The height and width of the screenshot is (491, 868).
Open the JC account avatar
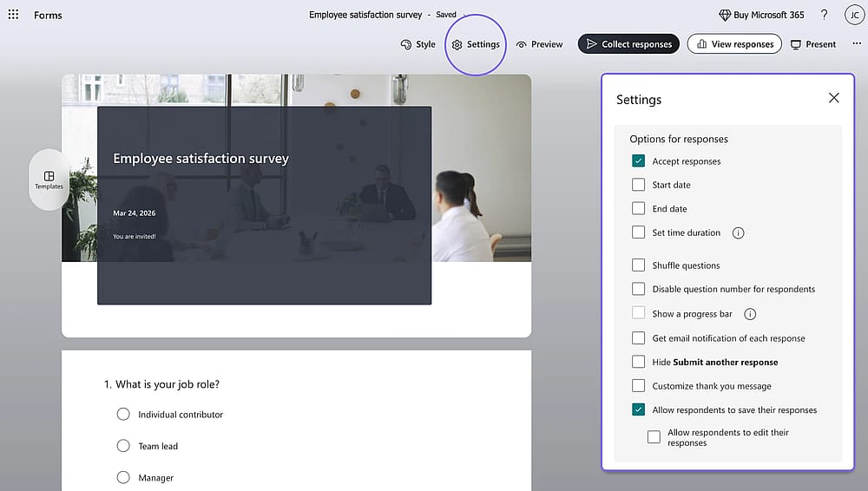(855, 15)
